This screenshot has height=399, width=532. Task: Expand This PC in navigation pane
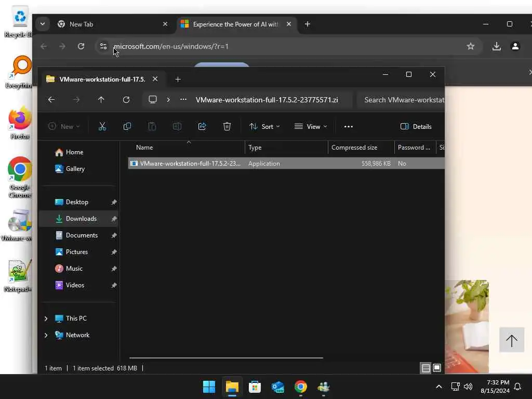click(x=46, y=318)
